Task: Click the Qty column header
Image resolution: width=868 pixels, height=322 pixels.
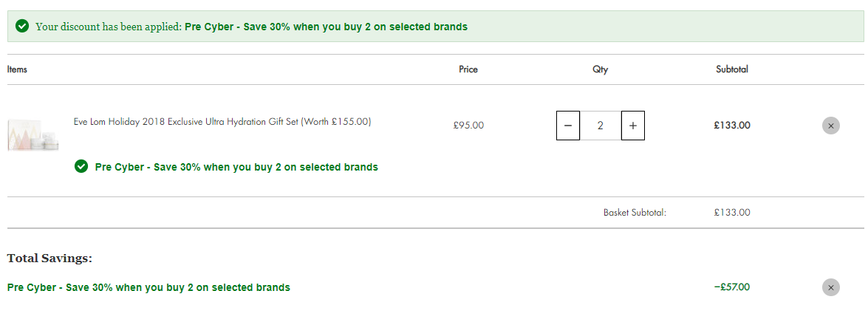Action: pyautogui.click(x=600, y=69)
